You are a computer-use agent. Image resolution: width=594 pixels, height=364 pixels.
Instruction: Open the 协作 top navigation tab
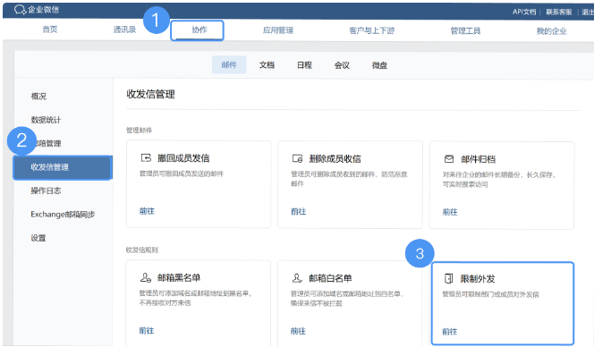[199, 30]
